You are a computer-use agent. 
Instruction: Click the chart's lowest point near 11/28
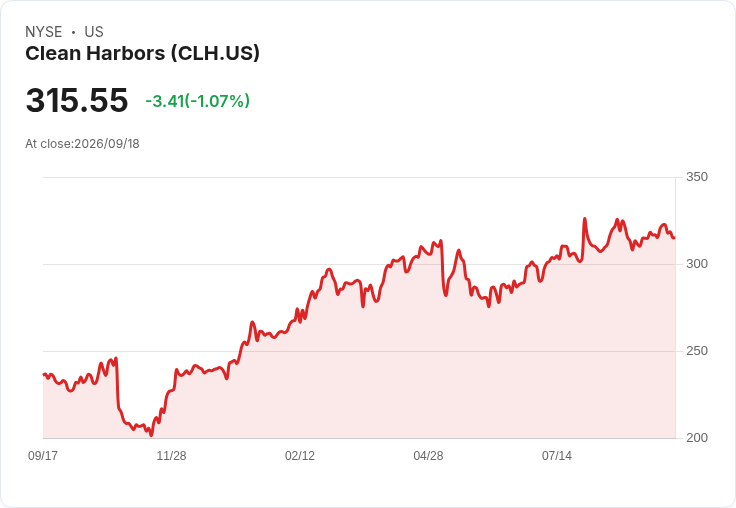tap(151, 435)
